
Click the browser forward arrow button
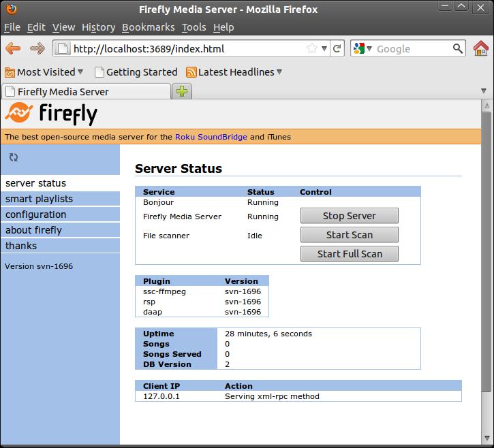pyautogui.click(x=37, y=48)
